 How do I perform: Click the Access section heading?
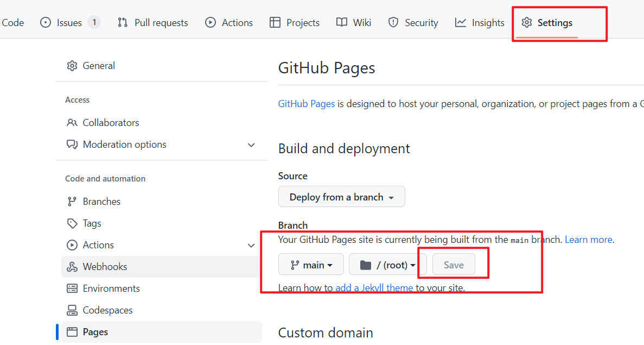tap(77, 100)
